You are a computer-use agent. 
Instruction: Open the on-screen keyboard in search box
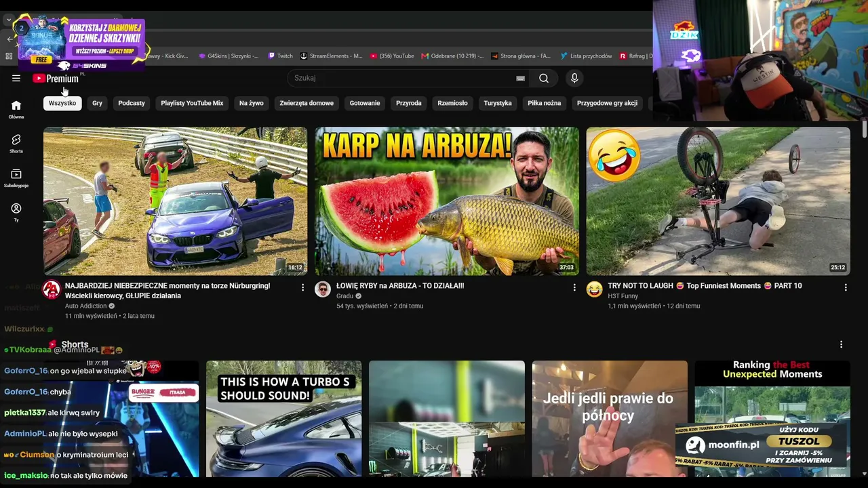point(520,78)
